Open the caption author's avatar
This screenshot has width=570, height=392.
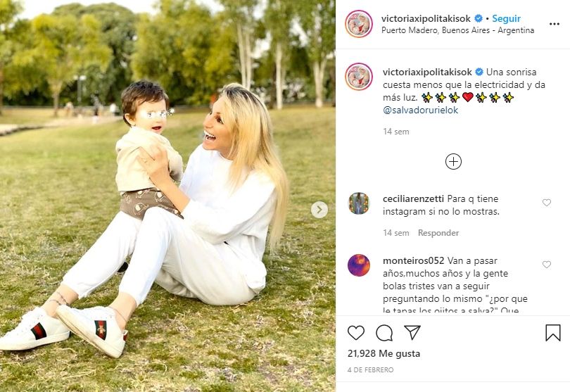[359, 77]
